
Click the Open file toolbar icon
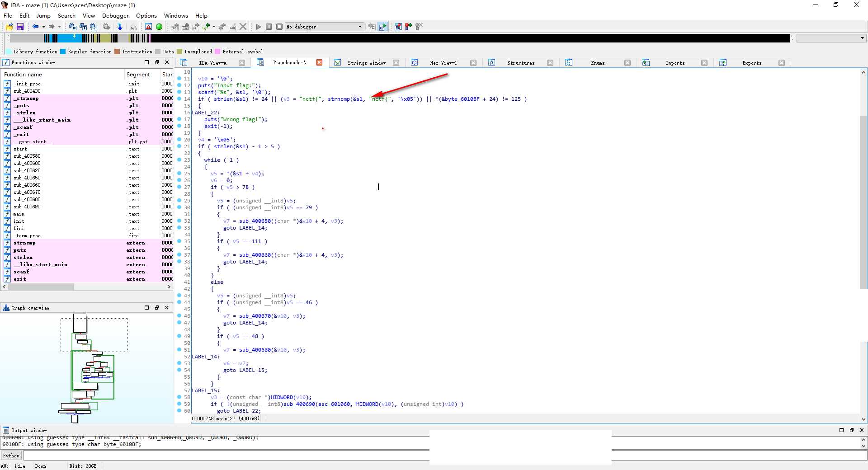click(x=9, y=27)
